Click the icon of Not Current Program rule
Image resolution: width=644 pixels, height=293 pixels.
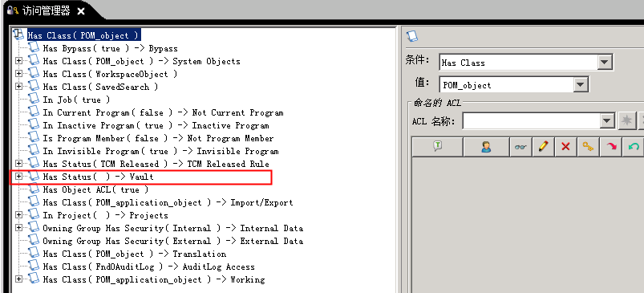(34, 112)
